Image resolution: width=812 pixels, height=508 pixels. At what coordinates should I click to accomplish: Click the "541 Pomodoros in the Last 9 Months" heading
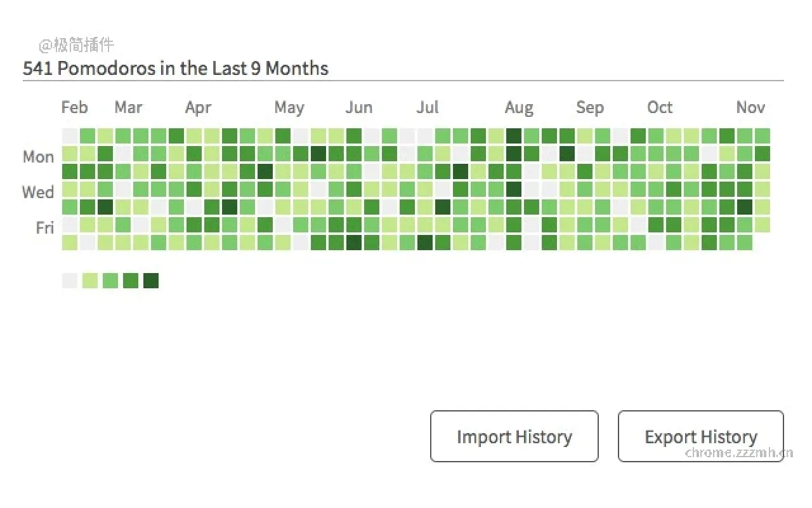[x=176, y=69]
